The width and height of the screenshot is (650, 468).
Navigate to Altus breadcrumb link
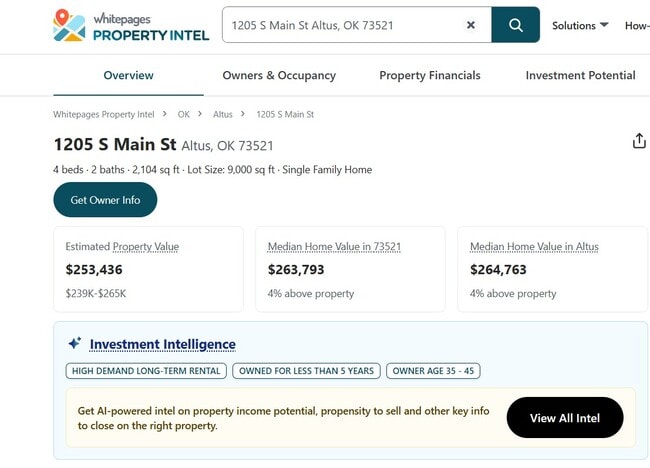click(x=223, y=115)
